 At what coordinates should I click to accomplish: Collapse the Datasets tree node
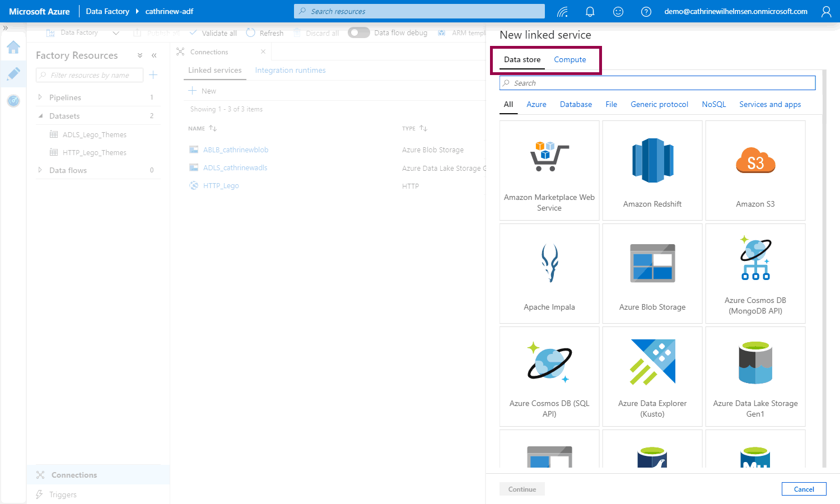tap(40, 116)
